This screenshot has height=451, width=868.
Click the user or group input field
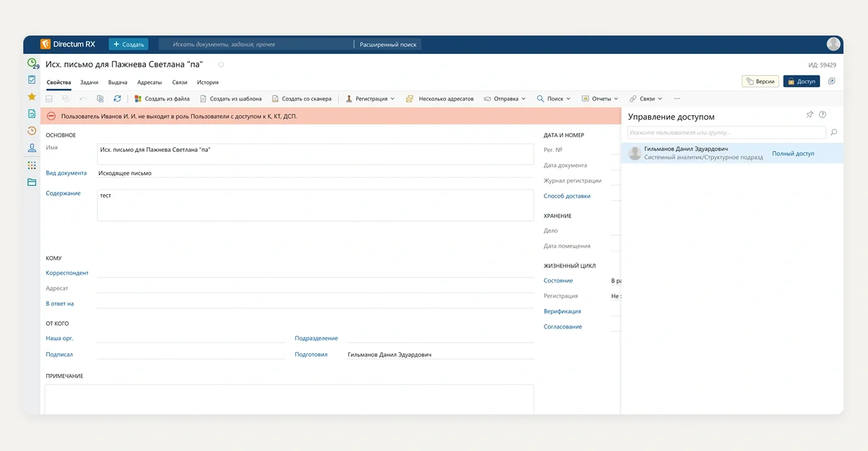point(726,132)
